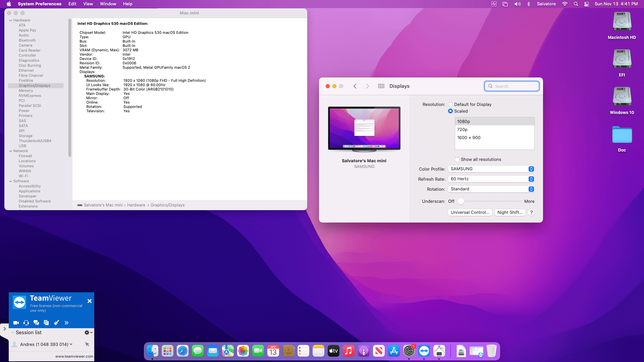The width and height of the screenshot is (644, 362).
Task: Open Finder from the Dock
Action: 152,351
